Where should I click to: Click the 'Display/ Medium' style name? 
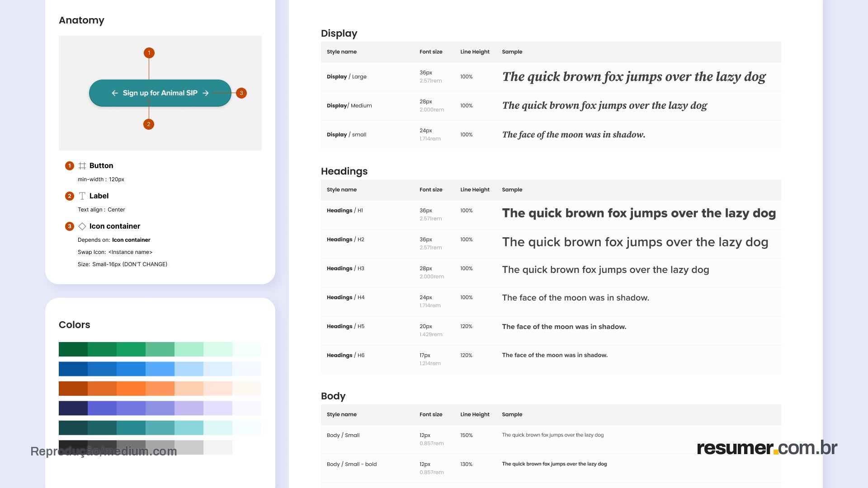point(349,106)
